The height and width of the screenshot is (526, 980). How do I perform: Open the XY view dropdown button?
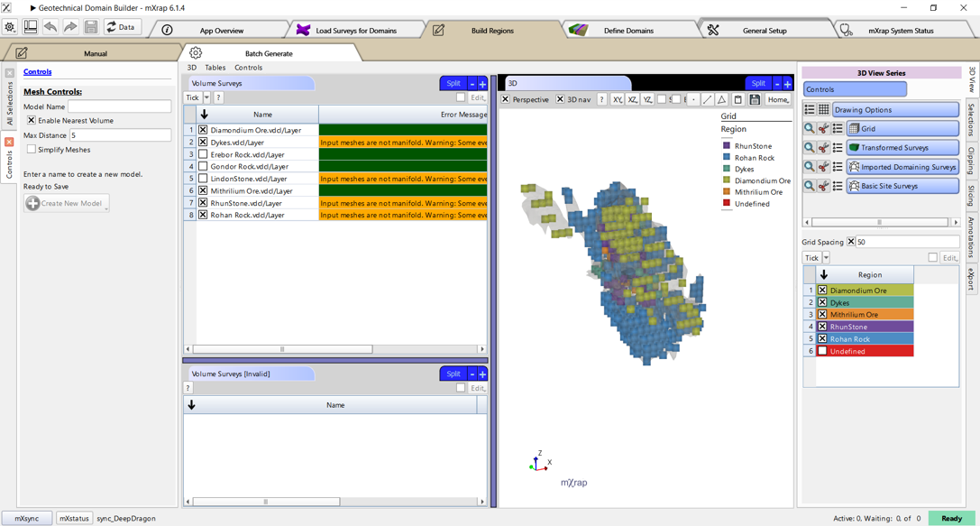coord(618,99)
